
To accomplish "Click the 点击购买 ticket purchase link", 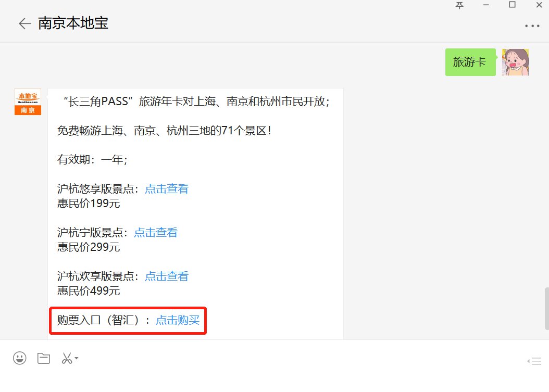I will (178, 320).
